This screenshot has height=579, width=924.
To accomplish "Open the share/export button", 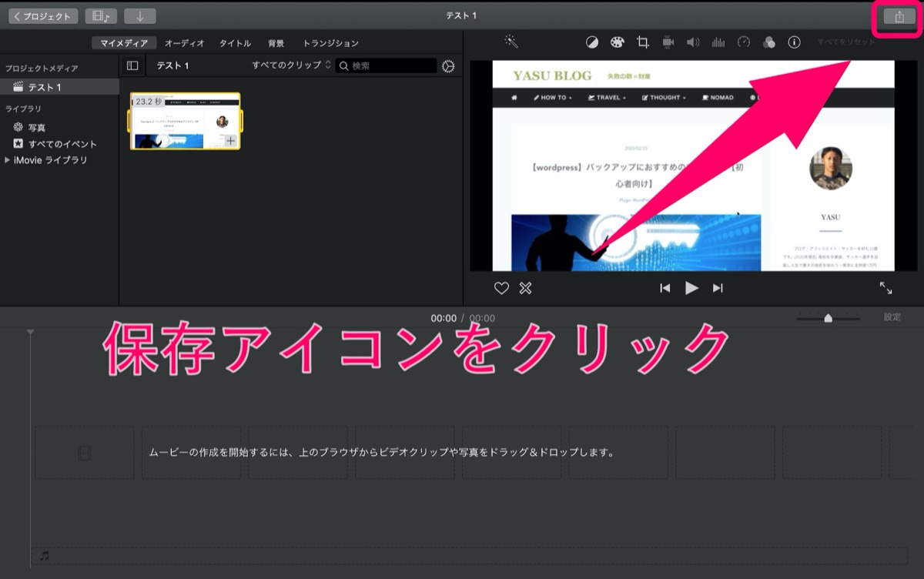I will pos(899,17).
